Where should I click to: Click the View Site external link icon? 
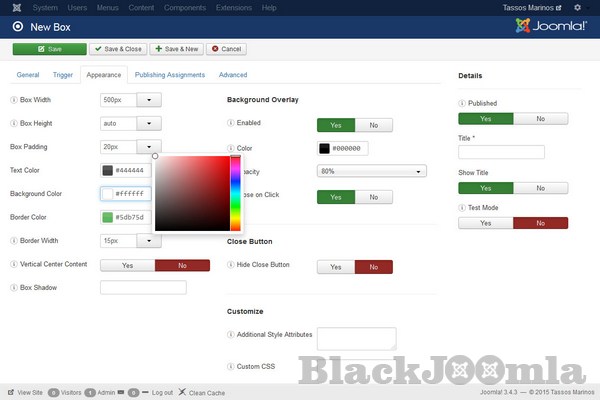[x=11, y=392]
